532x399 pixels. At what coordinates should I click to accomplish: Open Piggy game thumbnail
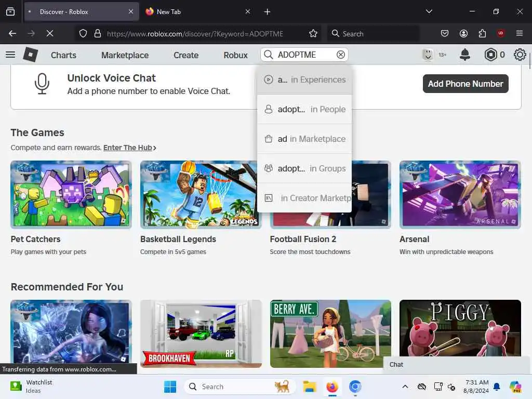click(460, 328)
